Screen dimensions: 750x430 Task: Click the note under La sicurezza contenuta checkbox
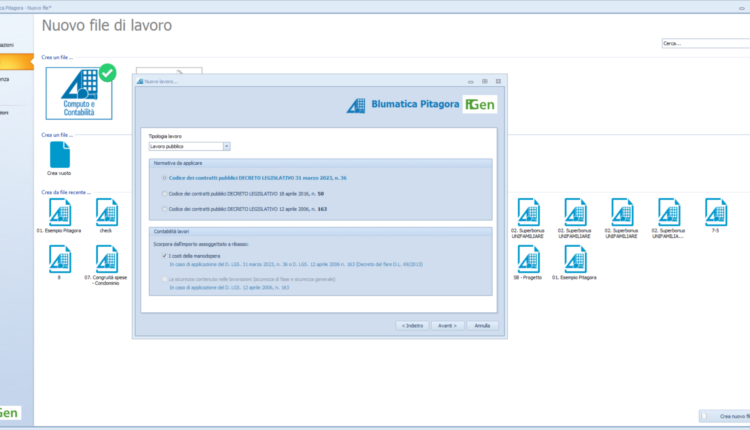(x=229, y=287)
